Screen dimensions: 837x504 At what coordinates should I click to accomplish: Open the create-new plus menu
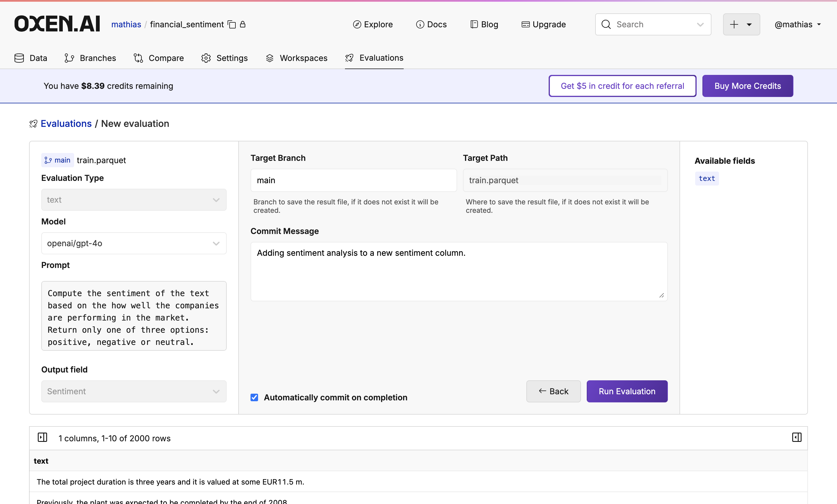[x=741, y=24]
